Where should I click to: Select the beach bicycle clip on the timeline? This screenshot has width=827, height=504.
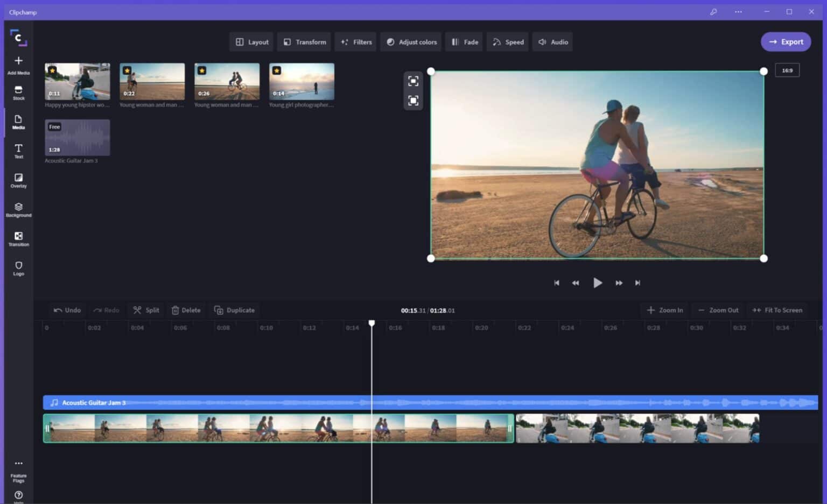coord(278,428)
